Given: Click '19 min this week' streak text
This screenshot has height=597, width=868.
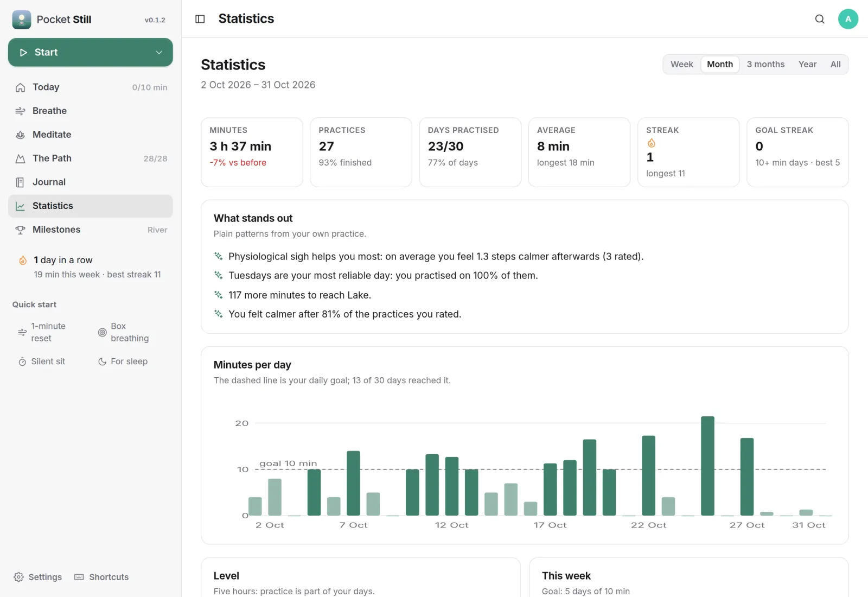Looking at the screenshot, I should coord(67,275).
